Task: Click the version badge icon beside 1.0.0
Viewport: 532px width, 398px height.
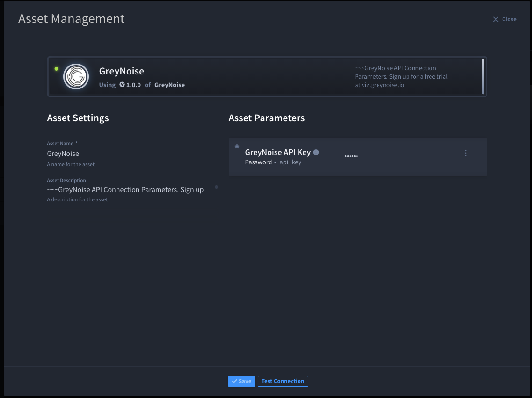Action: pyautogui.click(x=122, y=85)
